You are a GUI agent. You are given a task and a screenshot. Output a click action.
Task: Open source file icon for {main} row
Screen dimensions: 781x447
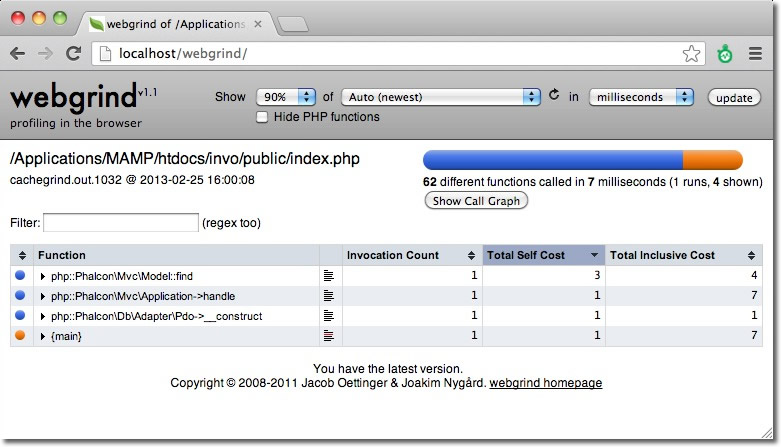328,336
